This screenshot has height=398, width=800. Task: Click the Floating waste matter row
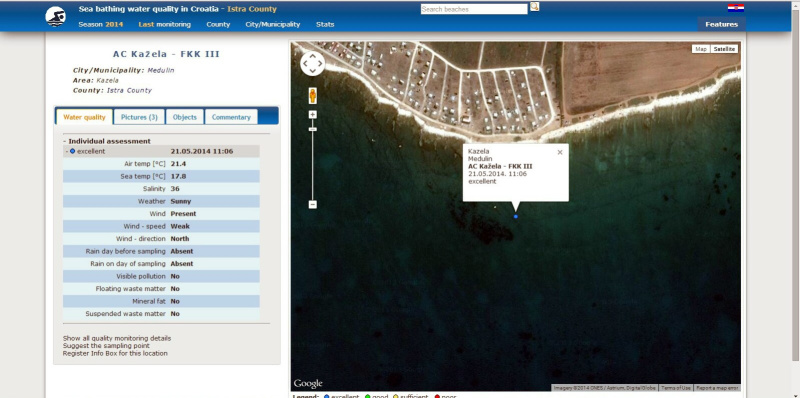point(161,289)
